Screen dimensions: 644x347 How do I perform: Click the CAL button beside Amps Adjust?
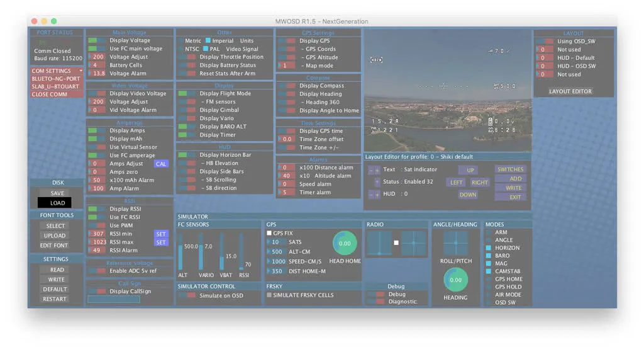click(x=161, y=164)
